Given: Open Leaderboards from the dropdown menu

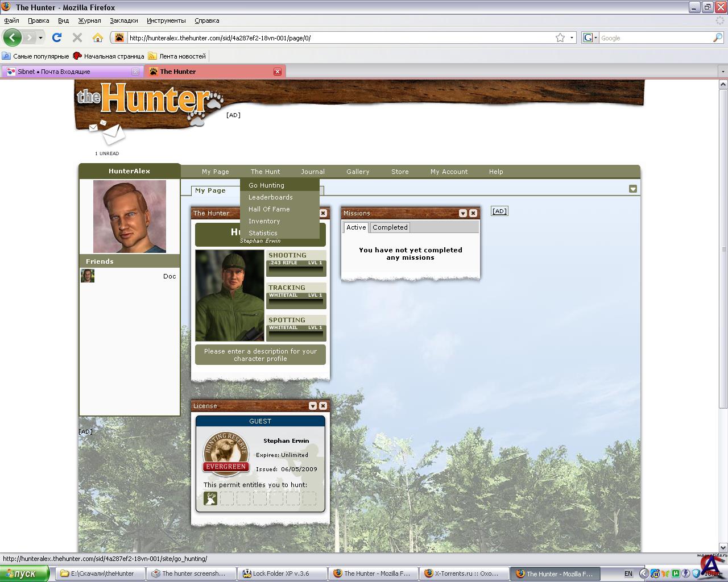Looking at the screenshot, I should (270, 197).
